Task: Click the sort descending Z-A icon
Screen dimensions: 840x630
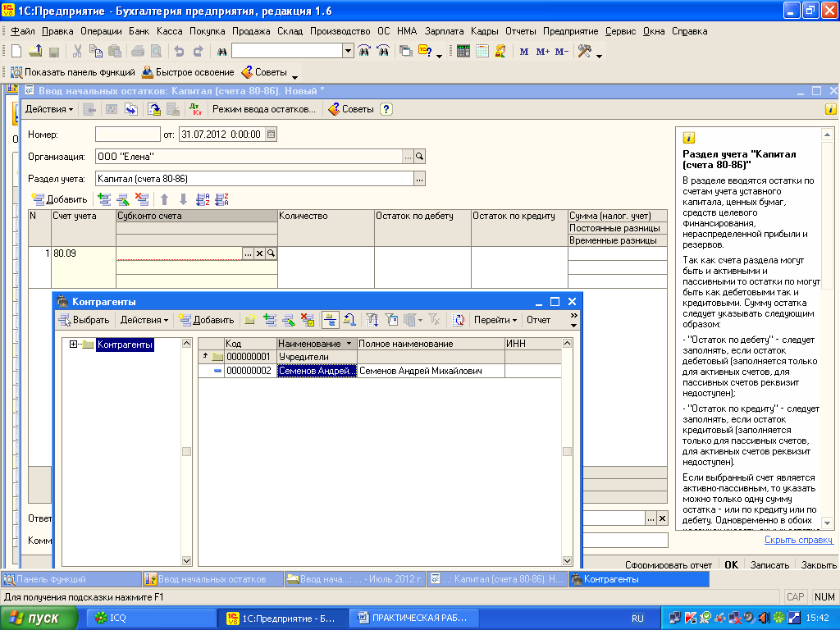Action: (x=221, y=199)
